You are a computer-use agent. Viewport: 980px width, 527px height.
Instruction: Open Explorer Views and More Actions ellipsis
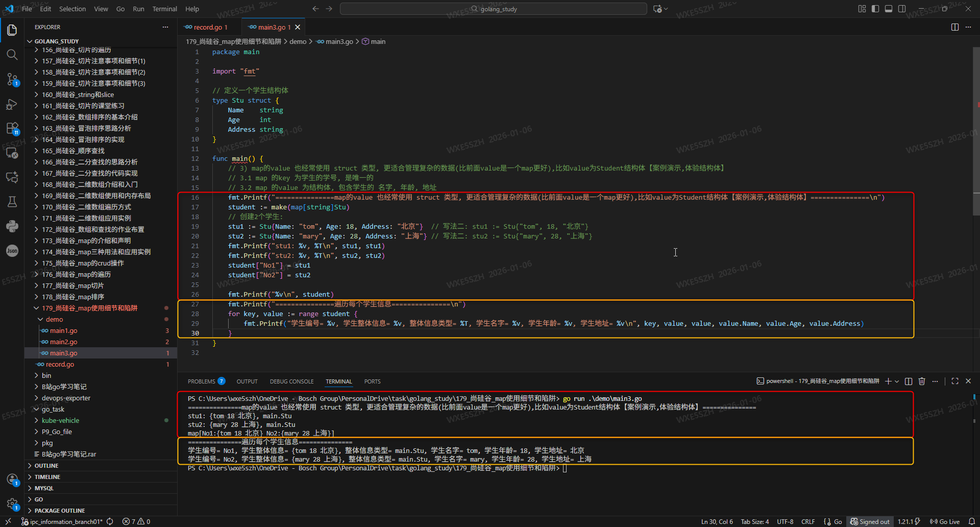pyautogui.click(x=165, y=27)
